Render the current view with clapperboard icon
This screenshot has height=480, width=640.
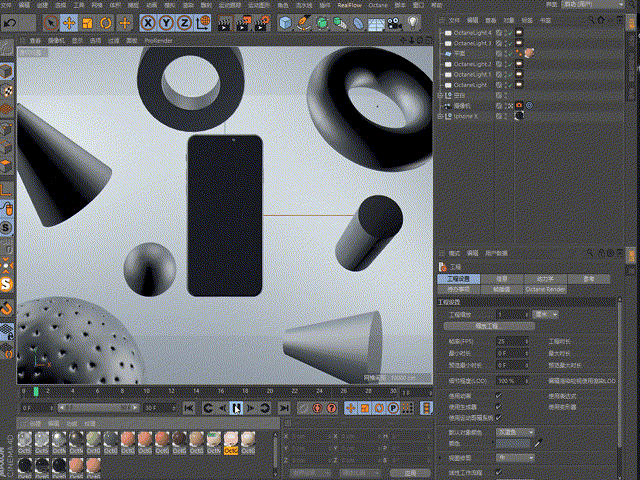pyautogui.click(x=224, y=23)
